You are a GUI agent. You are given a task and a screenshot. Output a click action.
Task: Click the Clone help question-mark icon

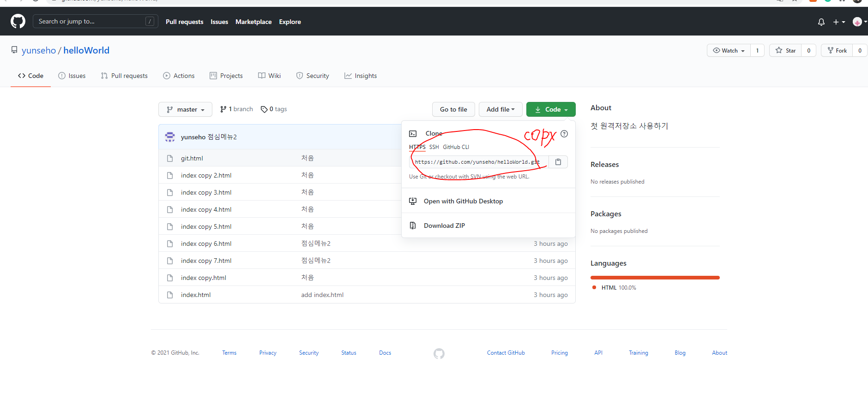[564, 134]
